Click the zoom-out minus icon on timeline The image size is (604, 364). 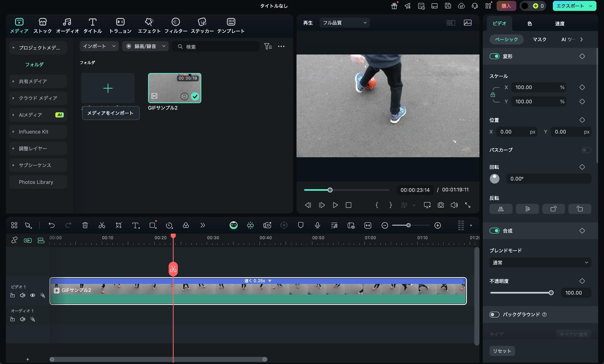[x=385, y=225]
